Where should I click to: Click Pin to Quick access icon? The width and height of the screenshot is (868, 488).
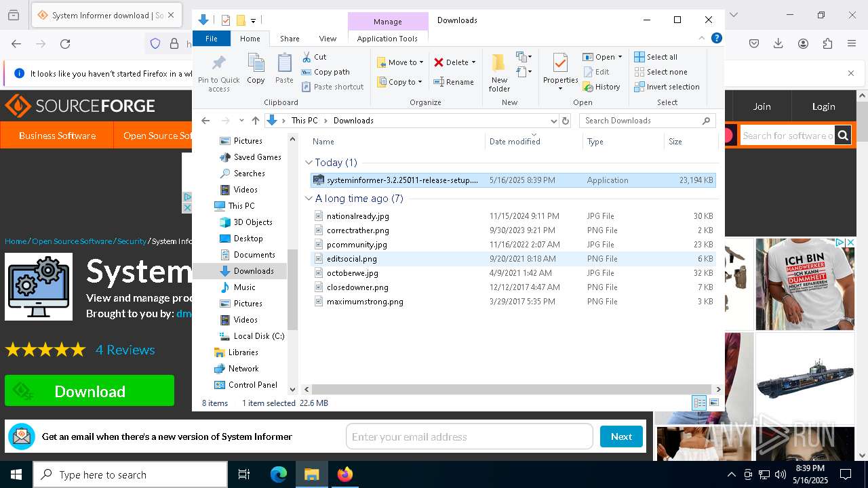pyautogui.click(x=218, y=63)
